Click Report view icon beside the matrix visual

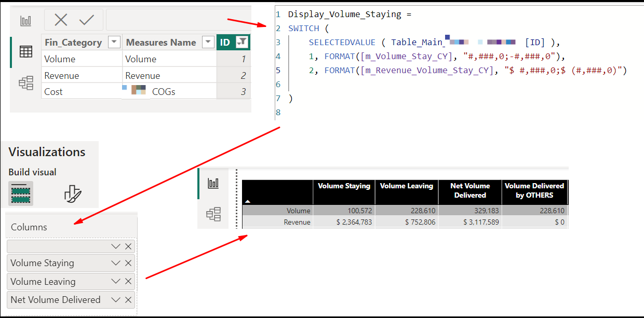(213, 183)
